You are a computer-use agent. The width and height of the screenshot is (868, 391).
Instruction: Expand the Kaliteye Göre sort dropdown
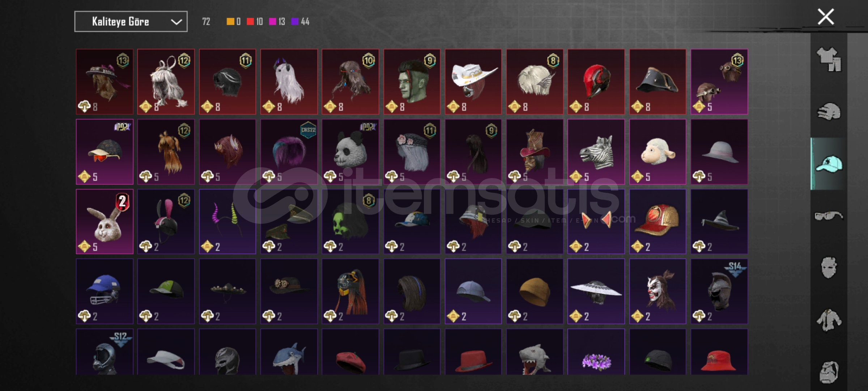click(131, 22)
